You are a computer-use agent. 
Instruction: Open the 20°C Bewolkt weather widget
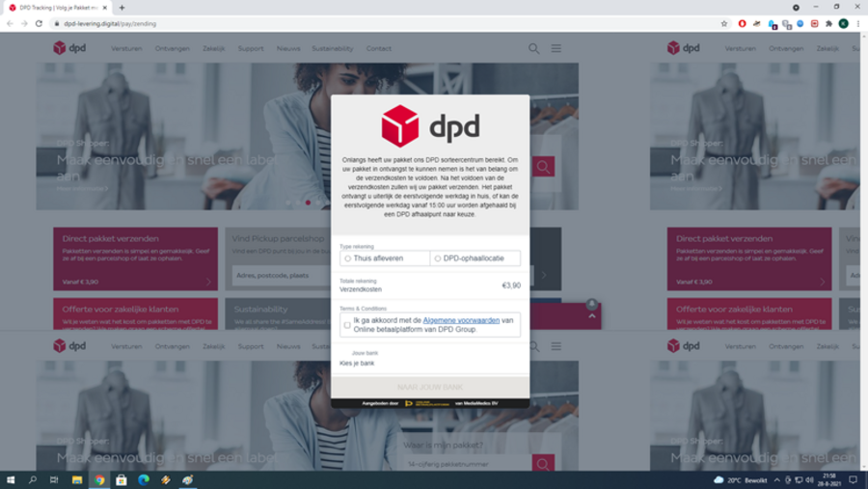tap(740, 480)
